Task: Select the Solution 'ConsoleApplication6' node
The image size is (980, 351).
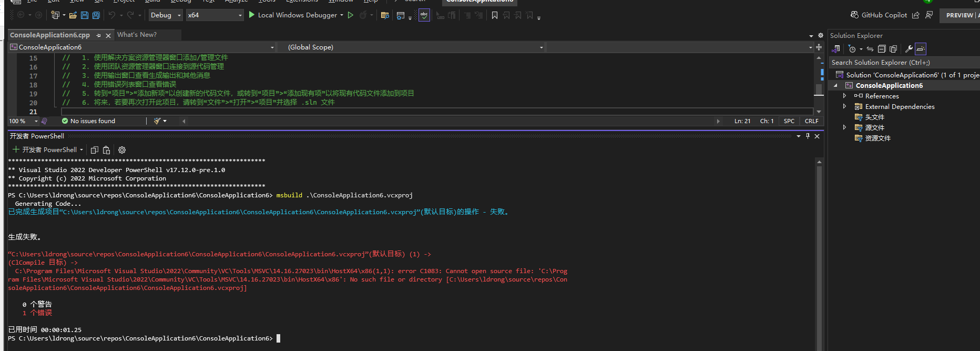Action: [x=907, y=75]
